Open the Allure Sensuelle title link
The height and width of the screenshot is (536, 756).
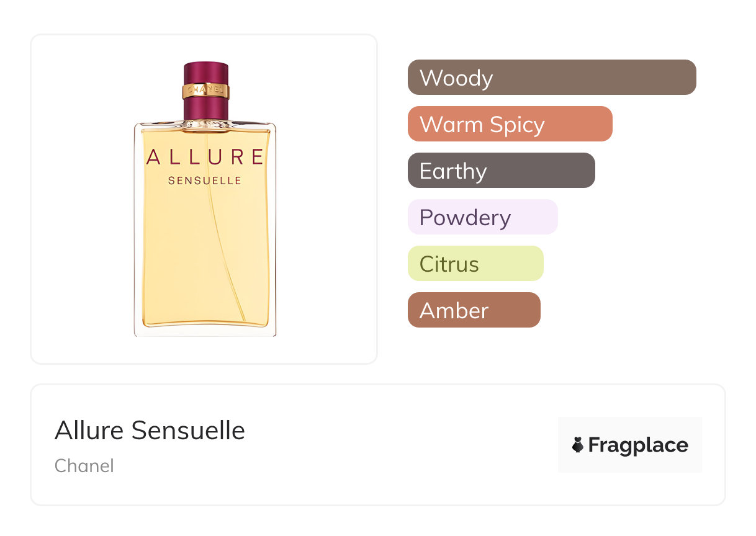tap(150, 431)
